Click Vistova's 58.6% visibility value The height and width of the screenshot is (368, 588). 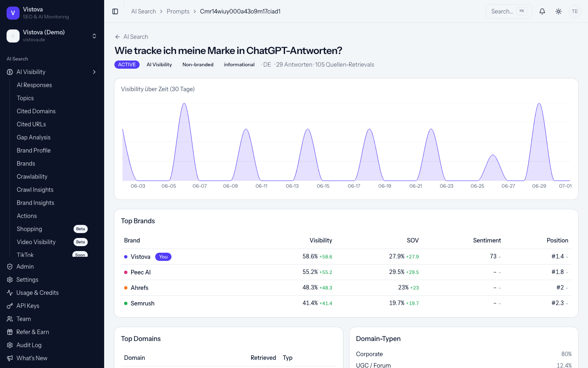[310, 256]
